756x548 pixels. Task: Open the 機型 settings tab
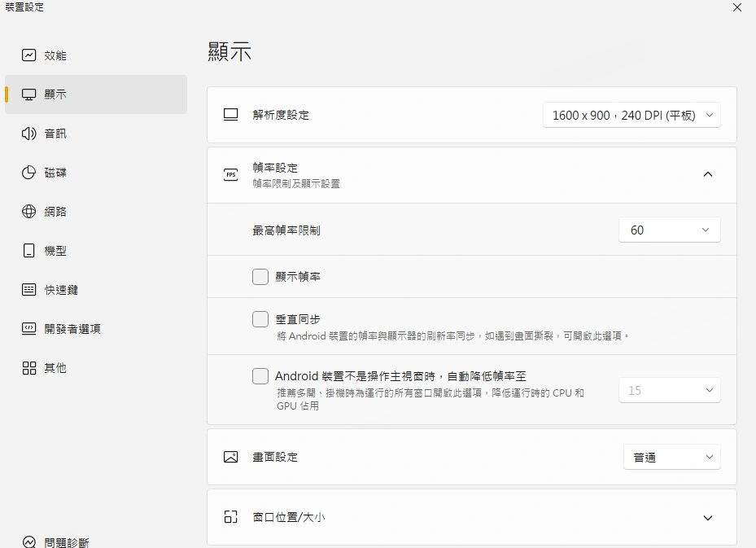(96, 250)
